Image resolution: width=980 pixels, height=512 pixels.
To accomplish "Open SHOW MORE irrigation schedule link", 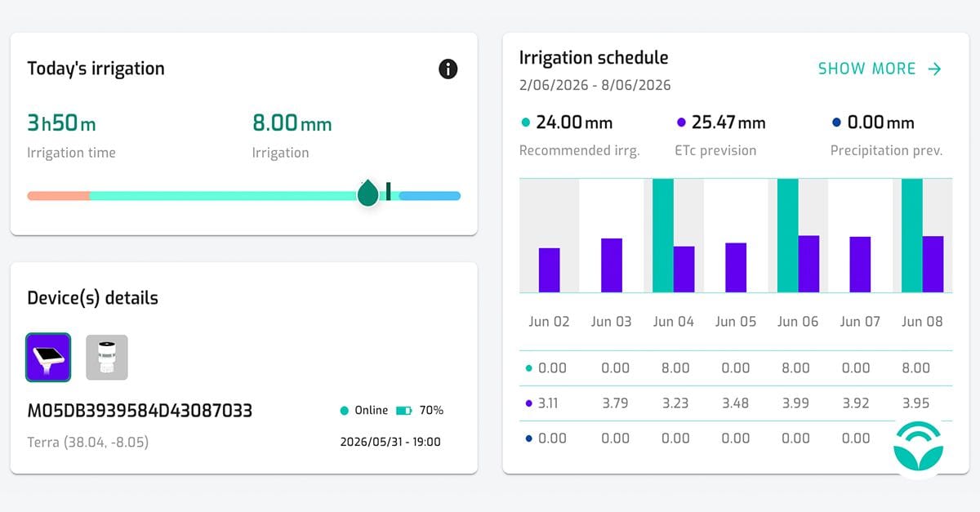I will 880,69.
